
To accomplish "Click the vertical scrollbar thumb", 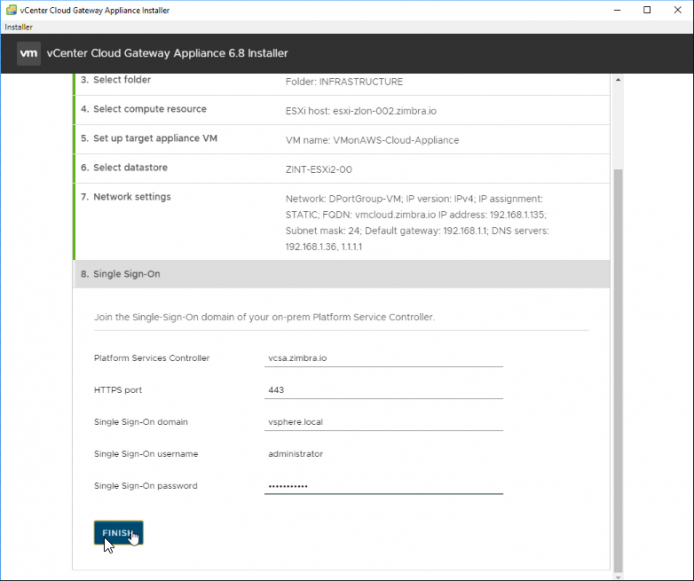I will (x=618, y=371).
